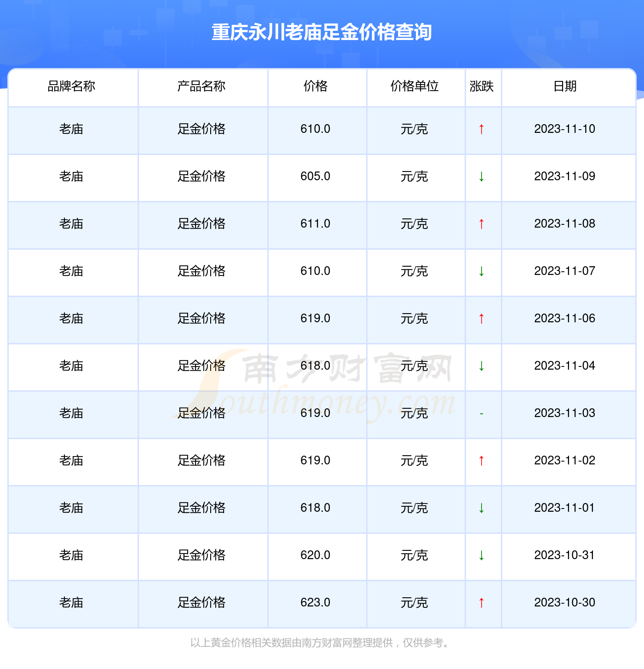The image size is (644, 669).
Task: Click price 619.0 in the 2023-11-03 row
Action: click(x=316, y=413)
